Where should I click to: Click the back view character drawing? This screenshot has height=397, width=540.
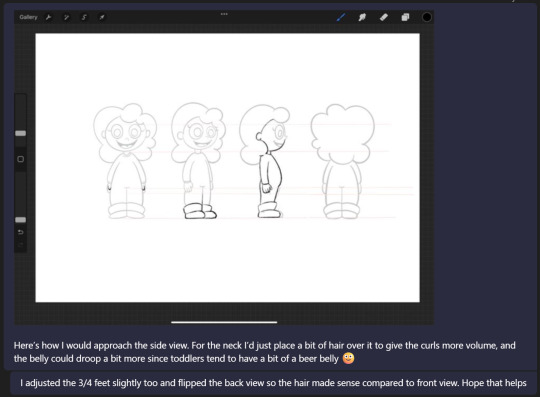[343, 161]
